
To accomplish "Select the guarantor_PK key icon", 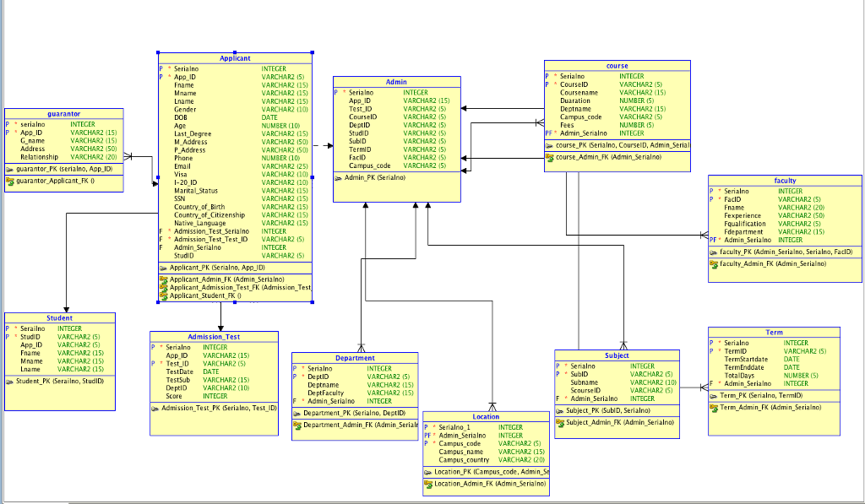I will tap(12, 170).
